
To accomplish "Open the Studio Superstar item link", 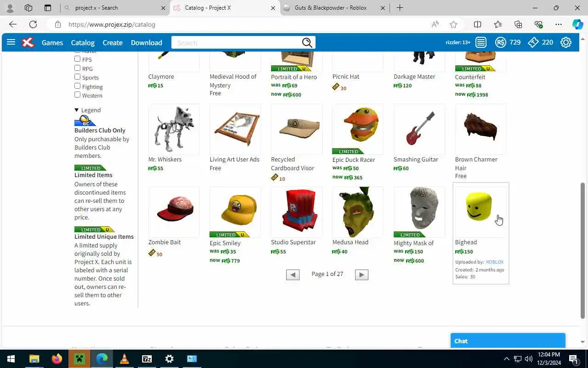I will (293, 242).
